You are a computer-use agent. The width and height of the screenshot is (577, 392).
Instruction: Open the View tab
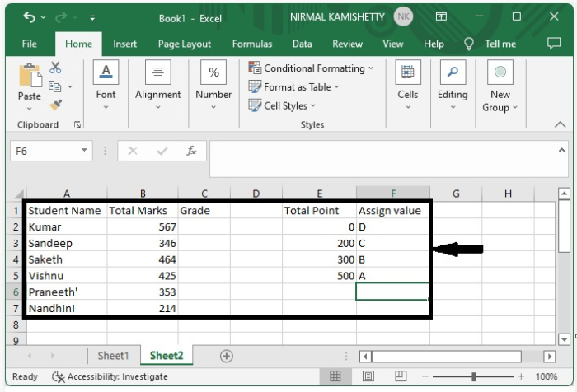pos(393,44)
